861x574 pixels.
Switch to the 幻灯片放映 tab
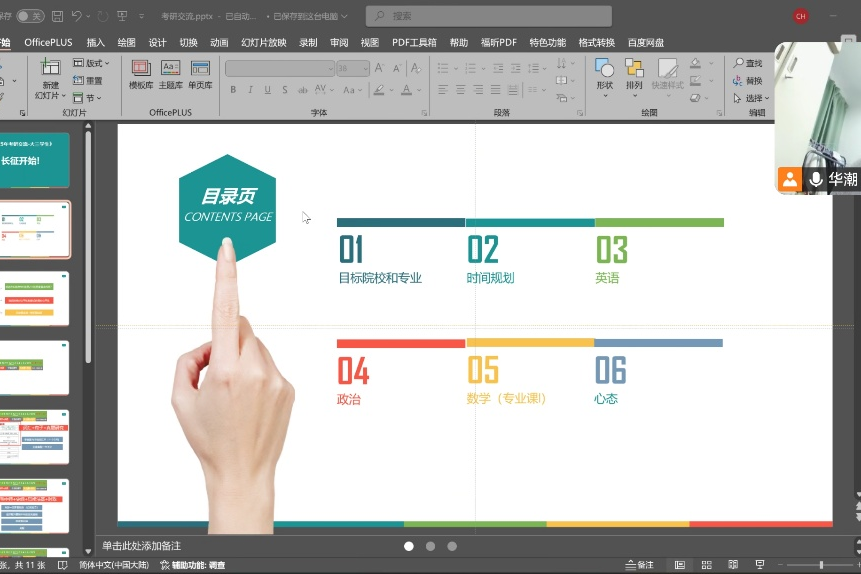click(263, 43)
